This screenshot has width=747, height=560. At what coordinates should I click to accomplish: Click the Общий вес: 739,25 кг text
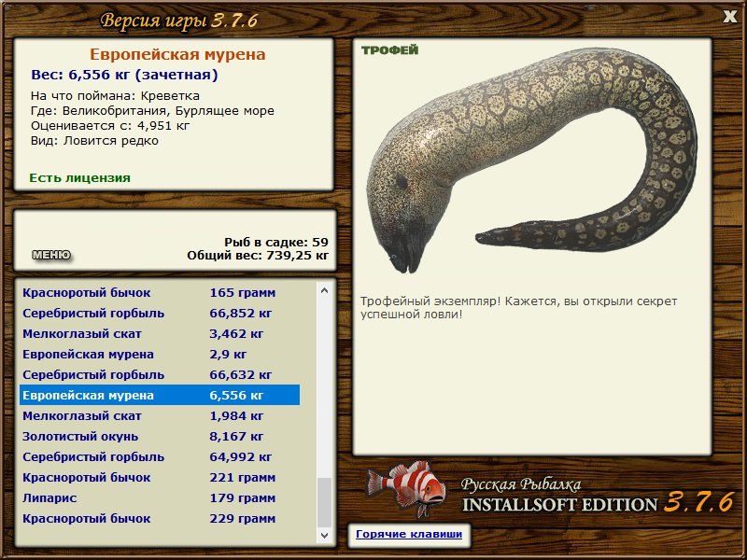tap(258, 255)
